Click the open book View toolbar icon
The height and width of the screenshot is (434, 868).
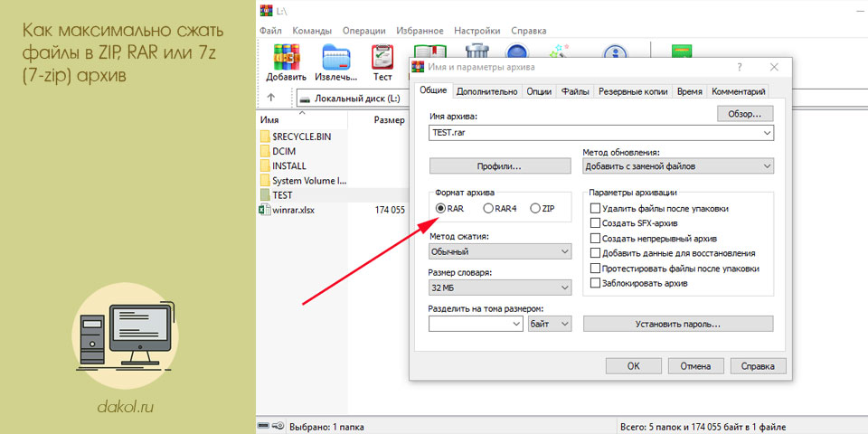click(x=430, y=50)
